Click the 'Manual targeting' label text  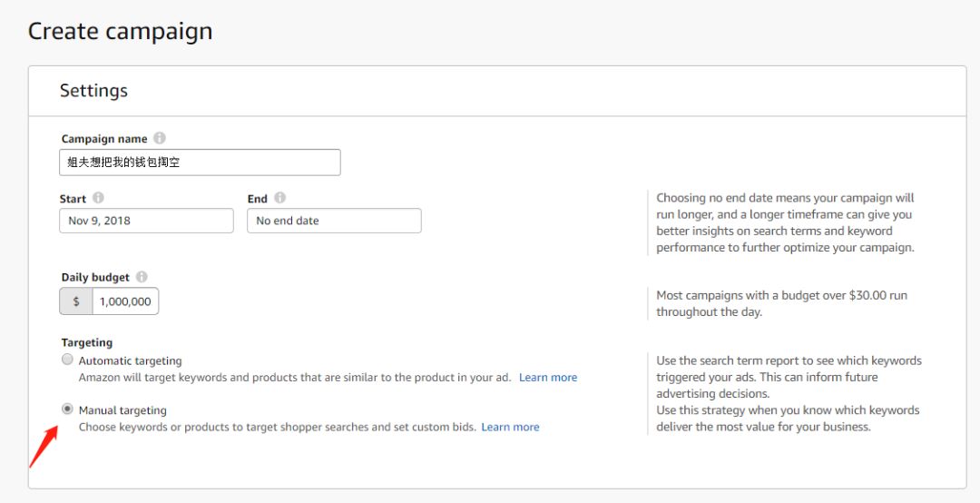pos(122,410)
